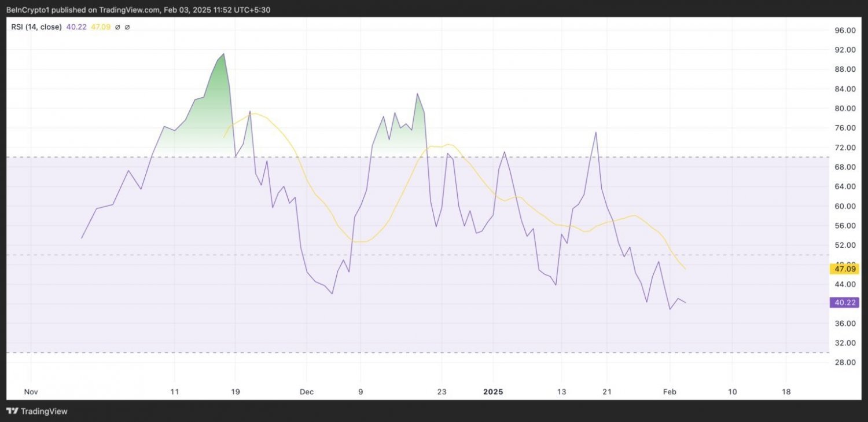Click the TradingView logo icon
Screen dimensions: 868x422
12,411
